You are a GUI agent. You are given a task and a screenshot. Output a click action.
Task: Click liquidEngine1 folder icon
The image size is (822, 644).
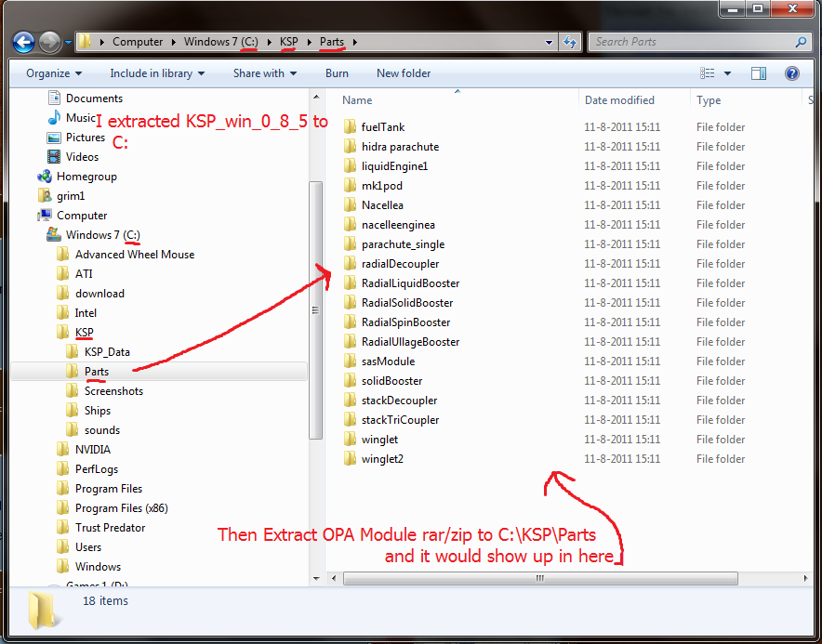coord(351,166)
